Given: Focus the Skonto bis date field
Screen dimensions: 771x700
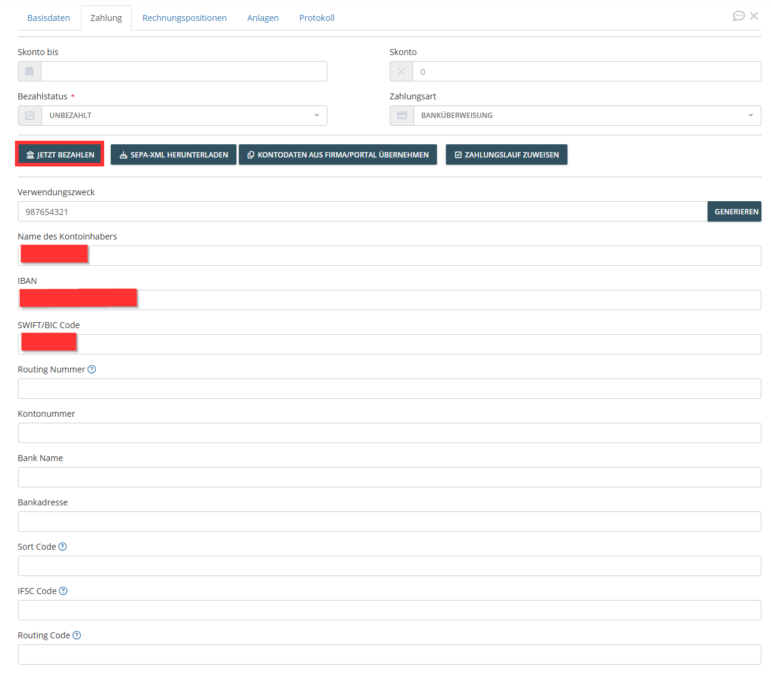Looking at the screenshot, I should click(184, 71).
